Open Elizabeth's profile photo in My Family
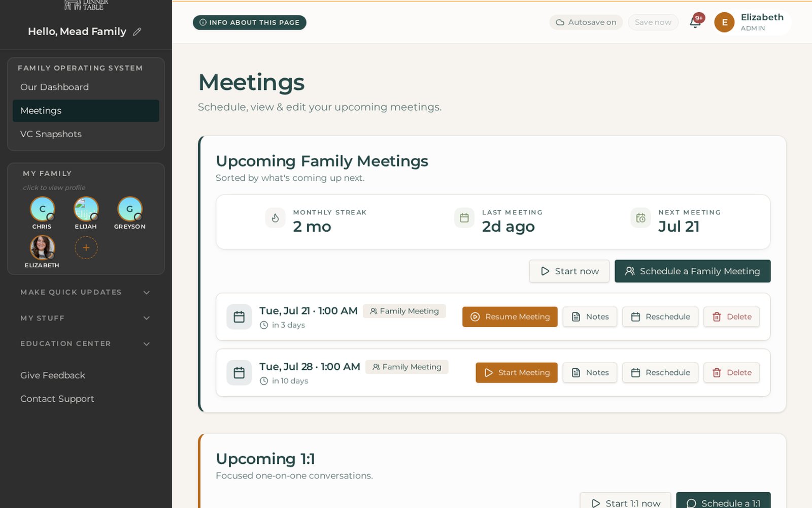 42,248
